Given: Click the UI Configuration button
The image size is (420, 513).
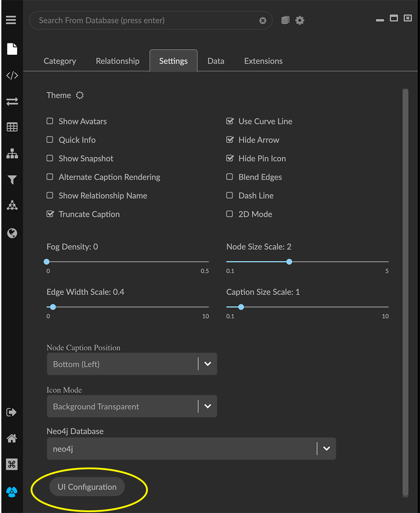Looking at the screenshot, I should pos(87,487).
